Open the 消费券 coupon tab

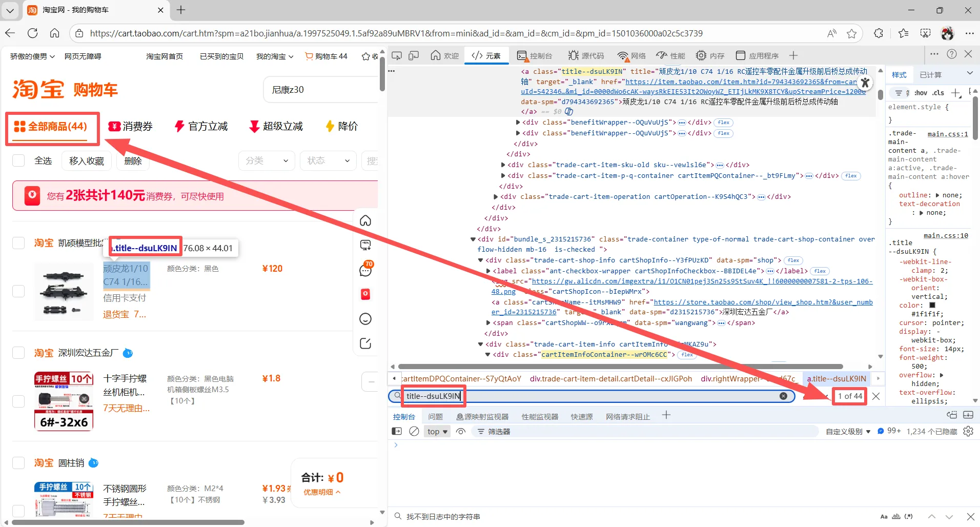click(x=131, y=126)
